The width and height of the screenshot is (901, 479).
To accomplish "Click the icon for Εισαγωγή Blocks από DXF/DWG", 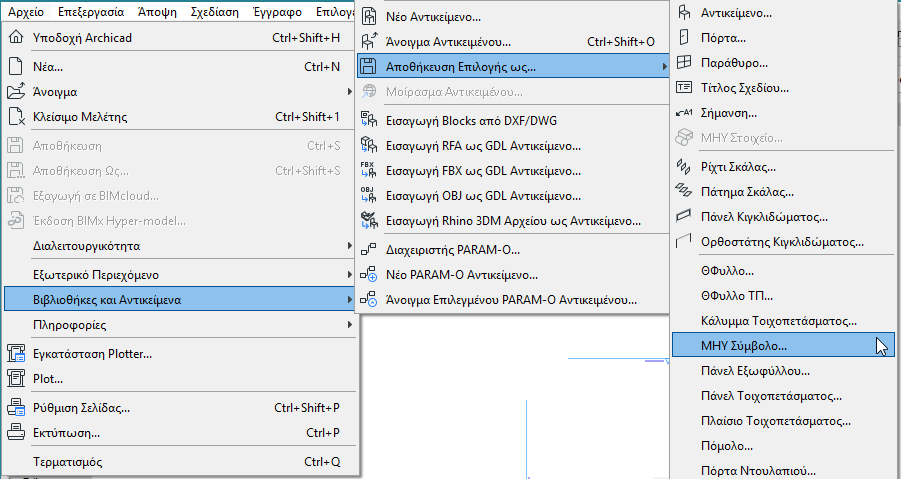I will click(x=369, y=121).
